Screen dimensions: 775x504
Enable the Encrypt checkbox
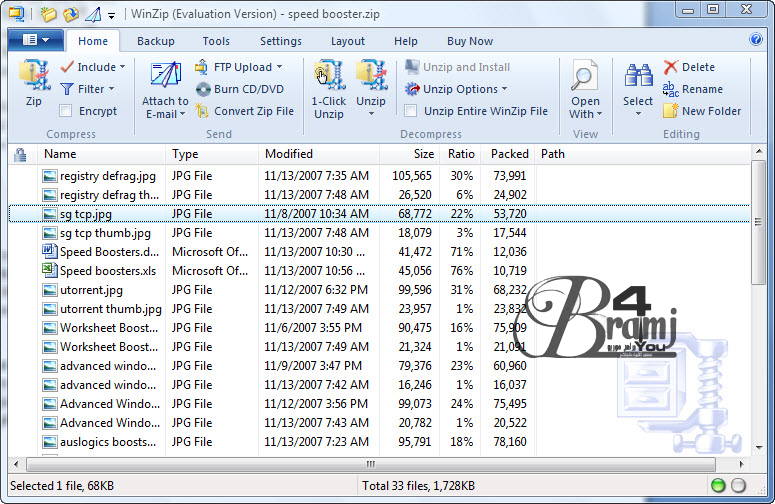(66, 111)
